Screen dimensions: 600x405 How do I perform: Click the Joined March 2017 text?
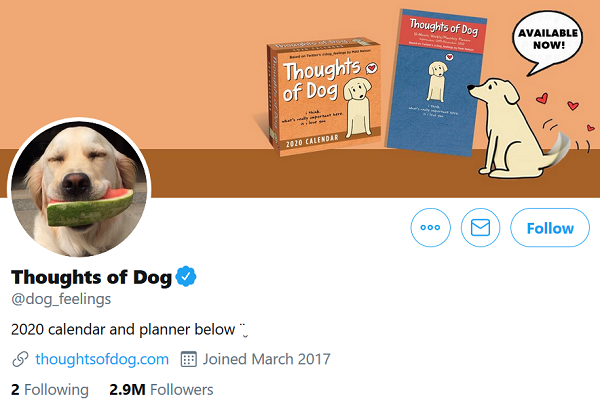click(x=266, y=359)
